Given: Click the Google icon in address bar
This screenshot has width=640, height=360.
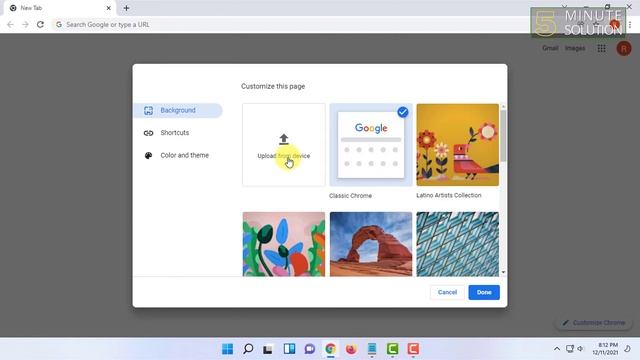Looking at the screenshot, I should [x=59, y=24].
